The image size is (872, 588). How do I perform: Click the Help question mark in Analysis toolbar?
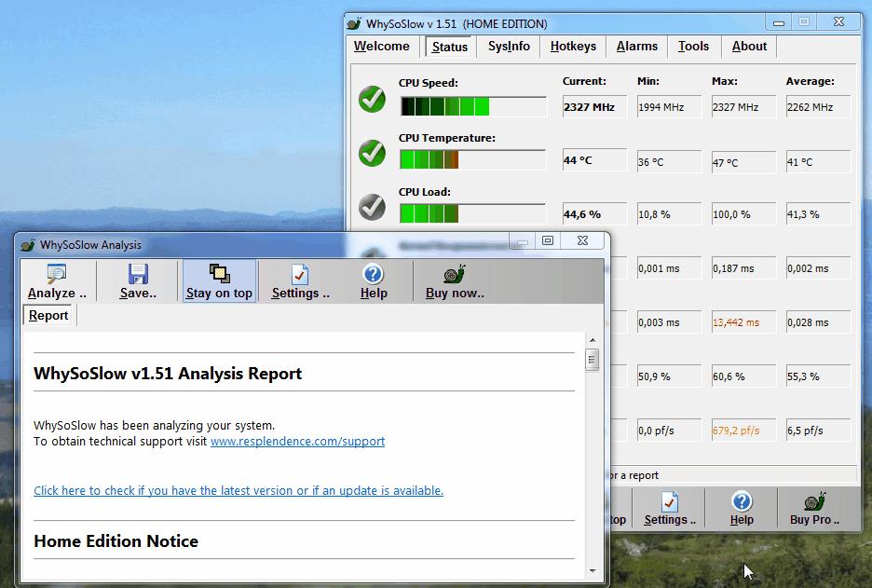374,274
